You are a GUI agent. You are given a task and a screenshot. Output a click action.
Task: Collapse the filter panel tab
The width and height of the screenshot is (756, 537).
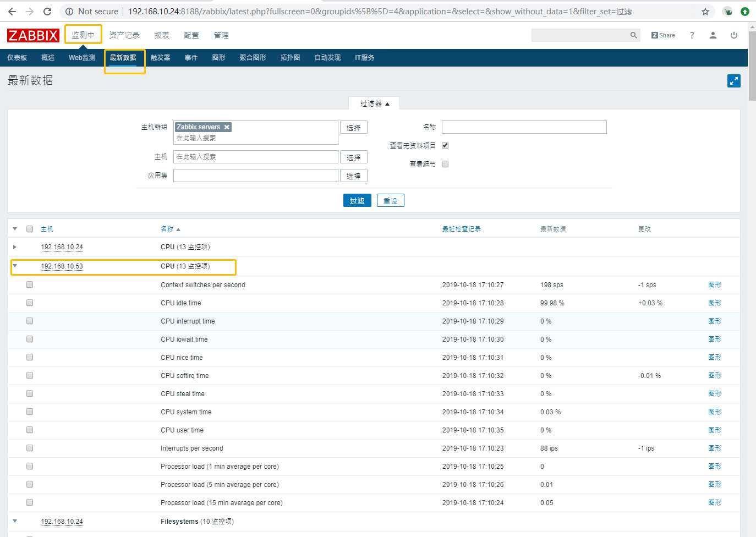[x=375, y=103]
